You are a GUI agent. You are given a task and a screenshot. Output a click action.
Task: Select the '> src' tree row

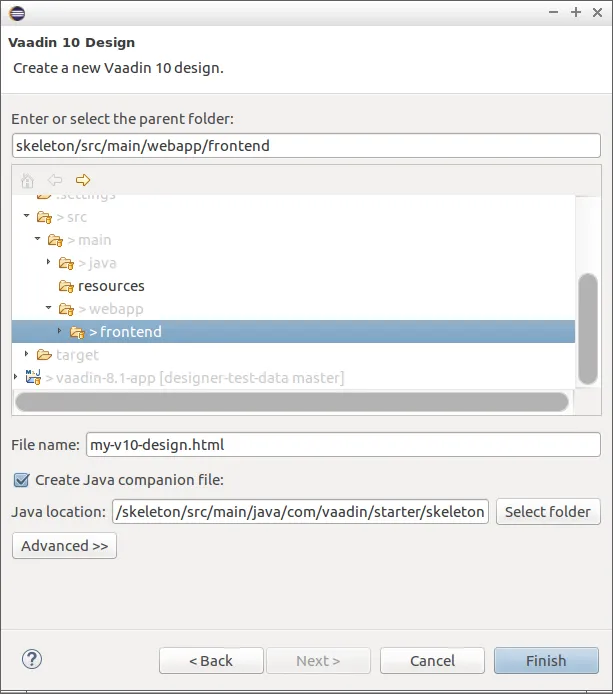pos(293,217)
